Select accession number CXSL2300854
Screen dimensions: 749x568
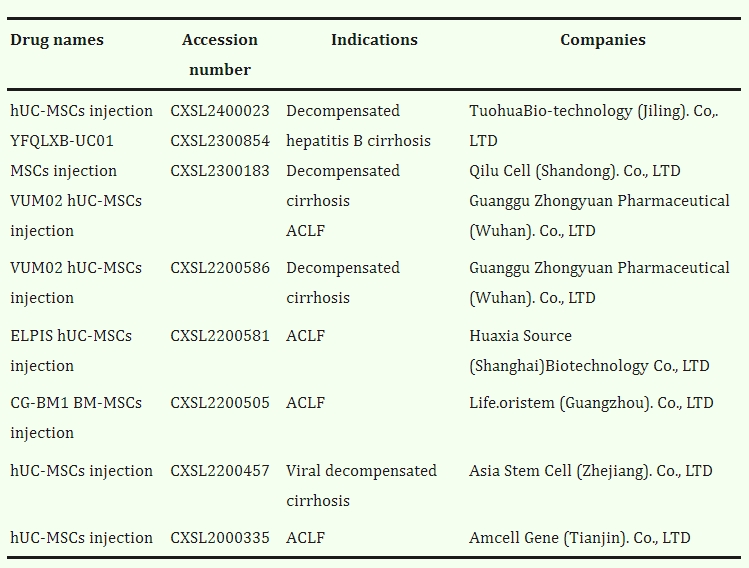point(220,141)
